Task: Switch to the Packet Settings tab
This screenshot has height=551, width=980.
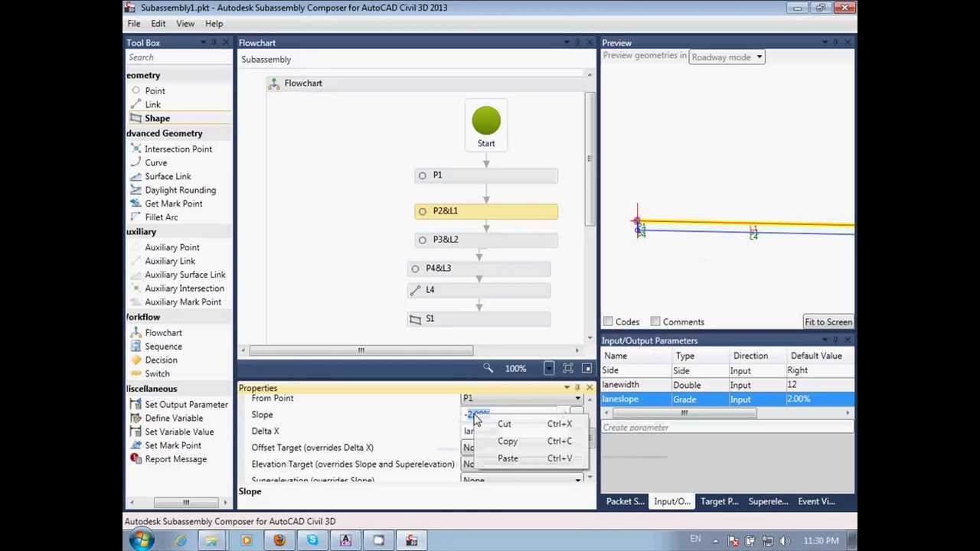Action: click(x=625, y=502)
